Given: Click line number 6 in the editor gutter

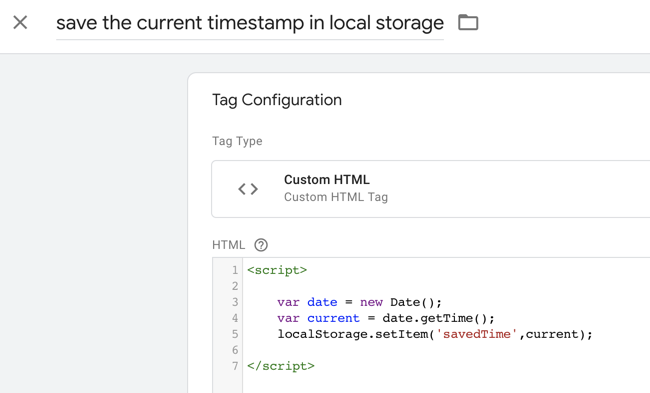Looking at the screenshot, I should [x=235, y=350].
